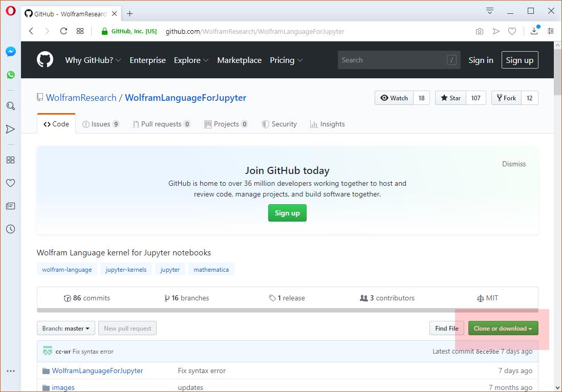The image size is (562, 392).
Task: Open Marketplace nav link
Action: coord(240,60)
